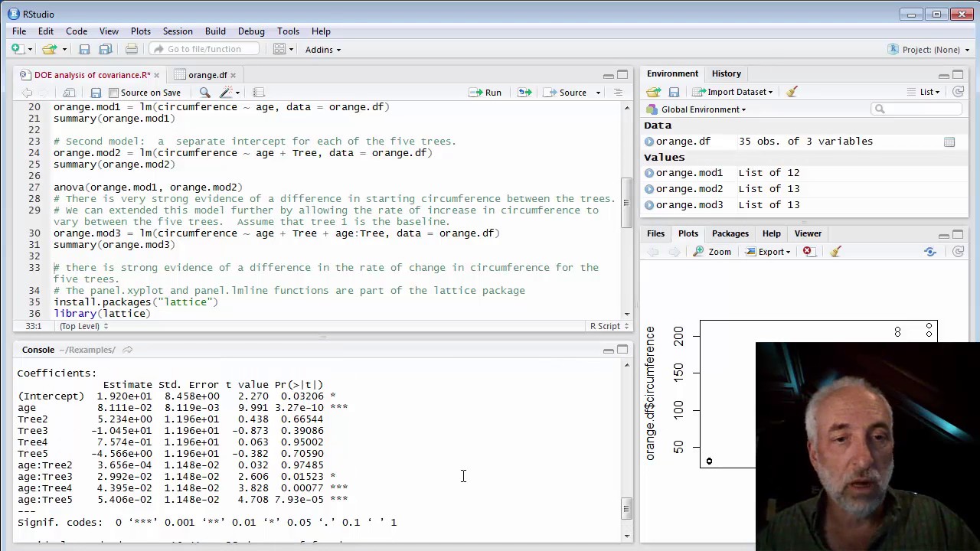Clear Environment objects with broom icon
980x551 pixels.
[792, 92]
